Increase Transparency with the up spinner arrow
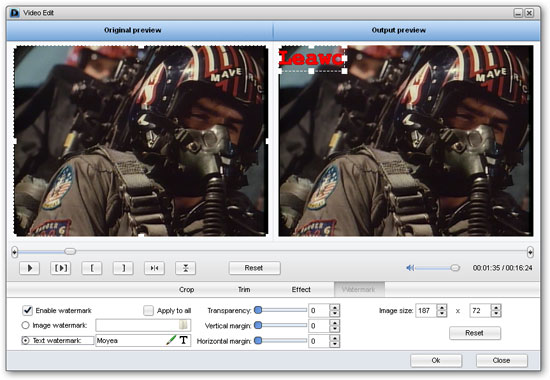 point(335,307)
